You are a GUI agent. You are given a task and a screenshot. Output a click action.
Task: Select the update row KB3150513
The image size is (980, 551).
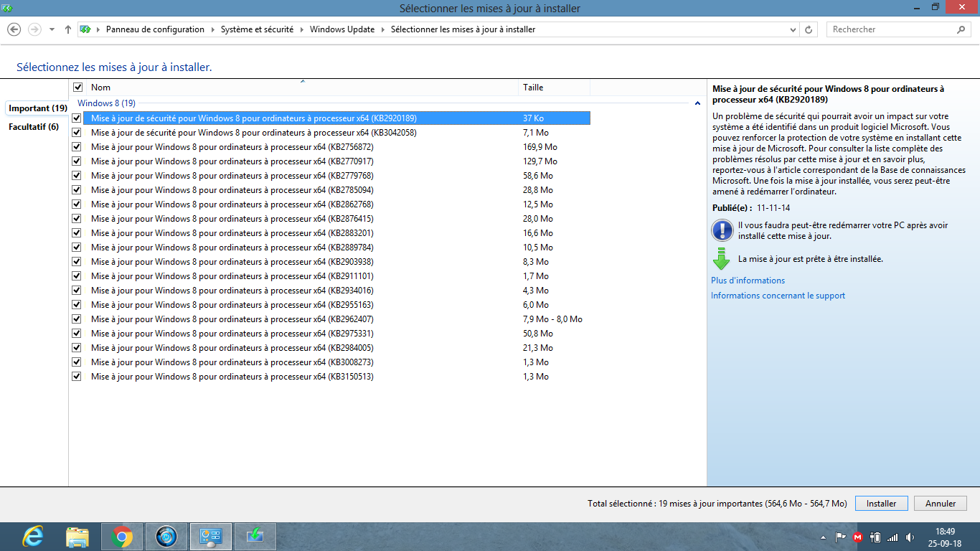pyautogui.click(x=336, y=376)
